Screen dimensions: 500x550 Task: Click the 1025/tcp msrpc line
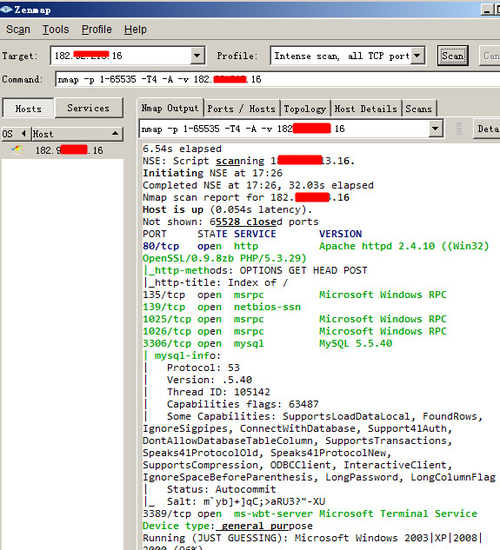pos(294,319)
